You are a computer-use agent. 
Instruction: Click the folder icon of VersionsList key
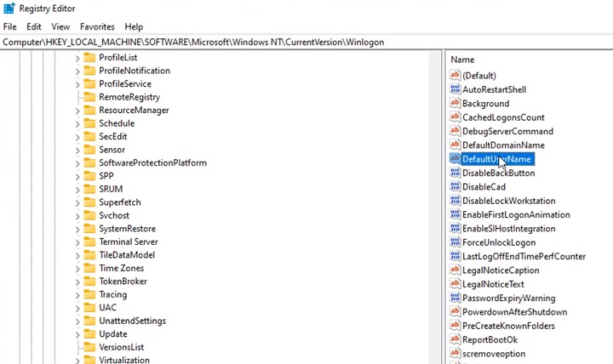pos(89,347)
